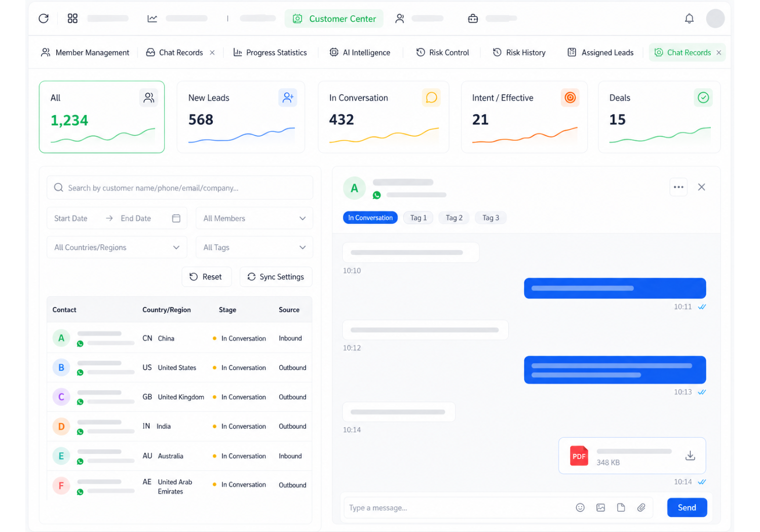Expand the All Tags dropdown
760x532 pixels.
[254, 247]
